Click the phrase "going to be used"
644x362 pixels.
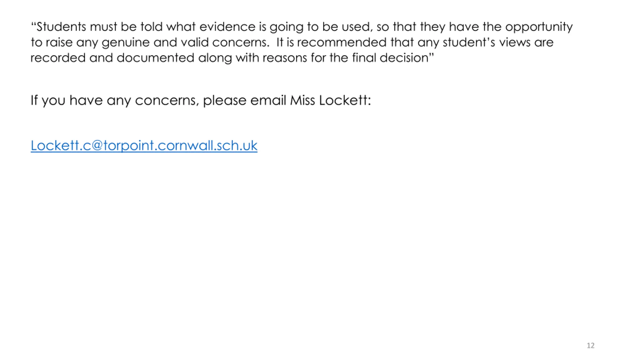pos(320,27)
